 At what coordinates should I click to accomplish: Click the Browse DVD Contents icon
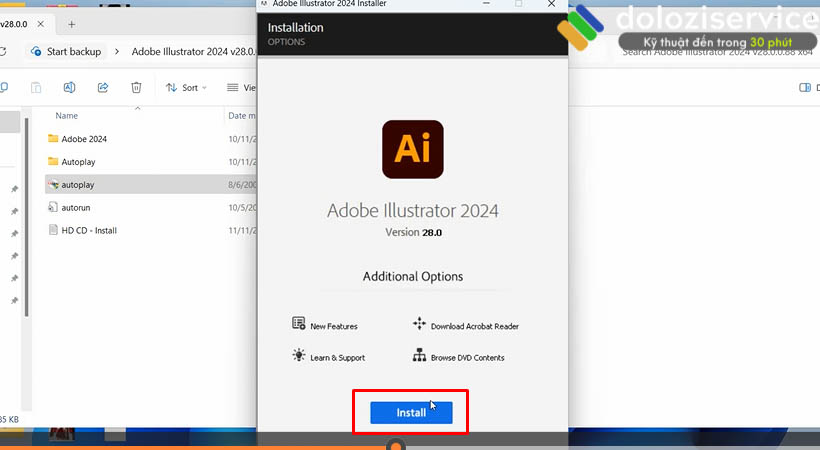[419, 355]
